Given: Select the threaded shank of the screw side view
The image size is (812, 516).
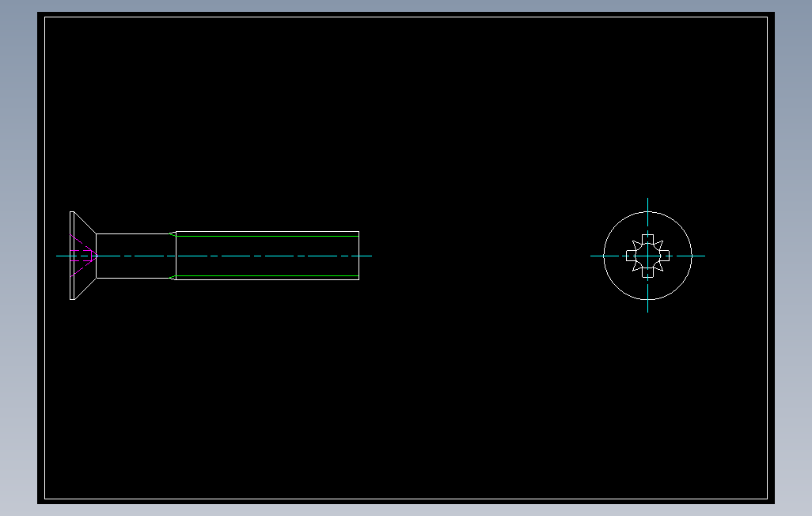Looking at the screenshot, I should click(x=268, y=256).
